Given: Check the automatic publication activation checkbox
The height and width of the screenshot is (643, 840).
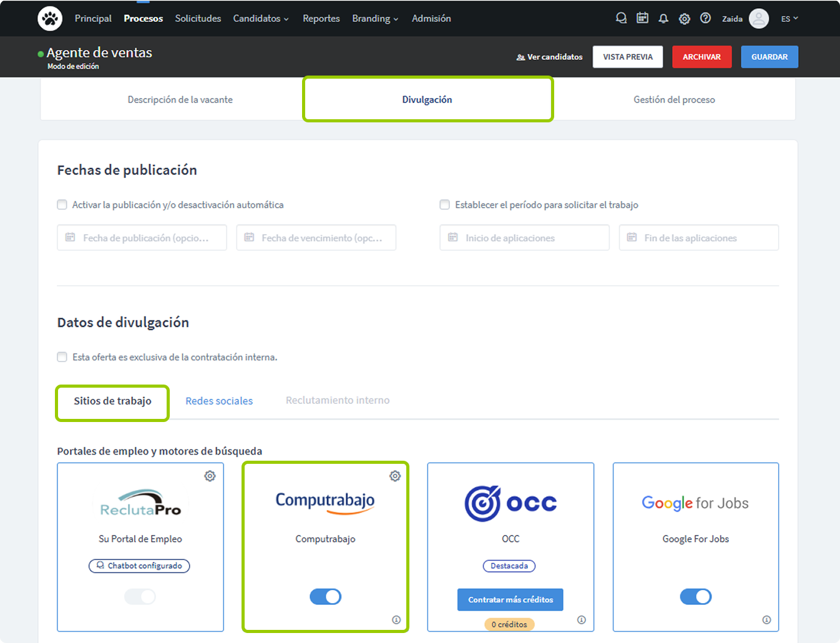Looking at the screenshot, I should (x=62, y=205).
